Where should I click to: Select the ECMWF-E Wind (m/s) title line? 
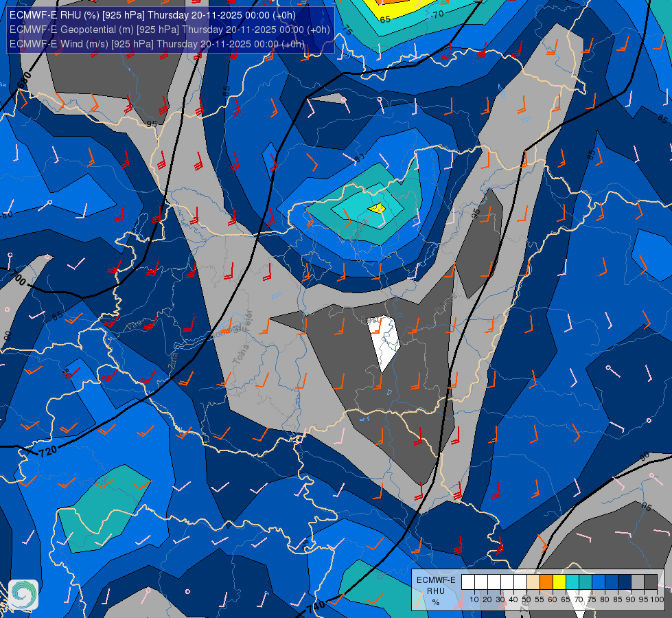click(x=157, y=44)
